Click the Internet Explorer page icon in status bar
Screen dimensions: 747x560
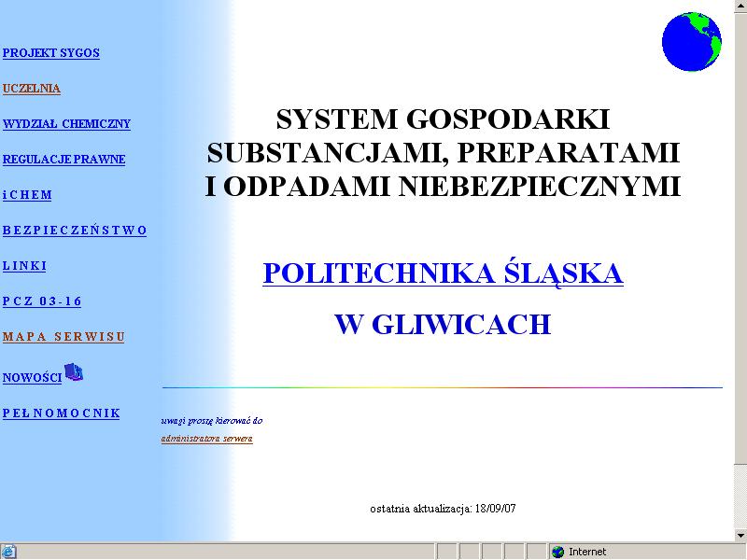point(8,552)
